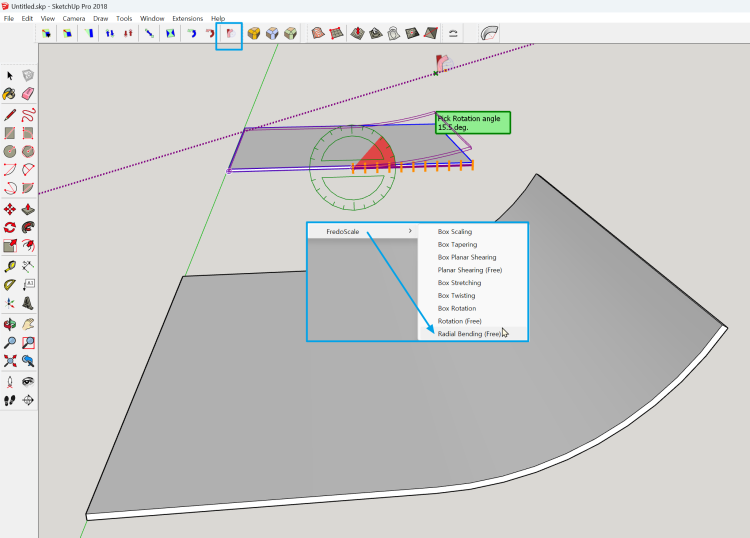Choose the Rectangle tool
This screenshot has height=538, width=750.
(10, 133)
